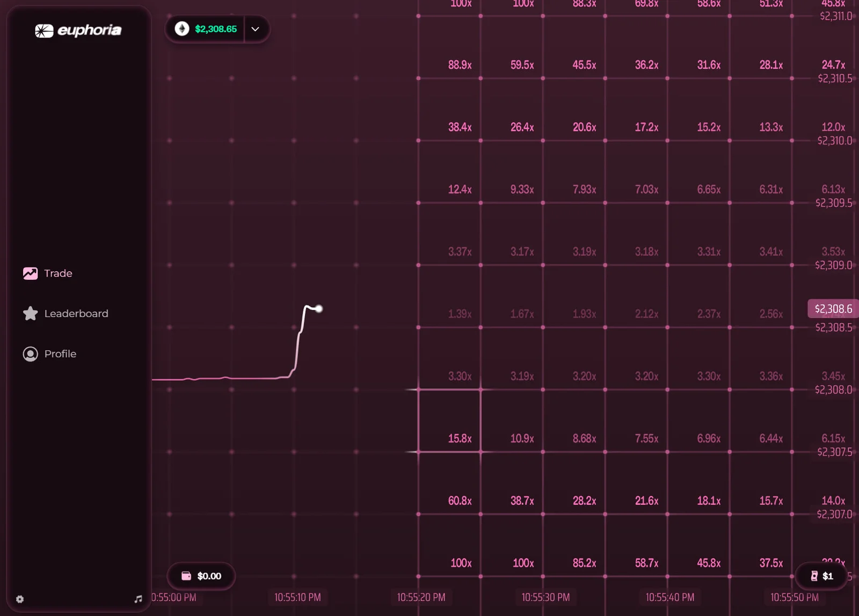The width and height of the screenshot is (859, 616).
Task: Click the Leaderboard star icon
Action: tap(30, 314)
